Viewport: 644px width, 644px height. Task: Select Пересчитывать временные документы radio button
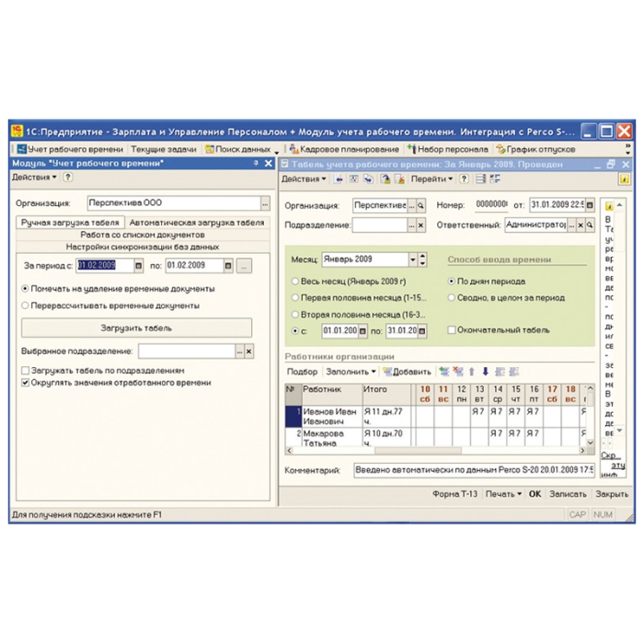pyautogui.click(x=25, y=305)
